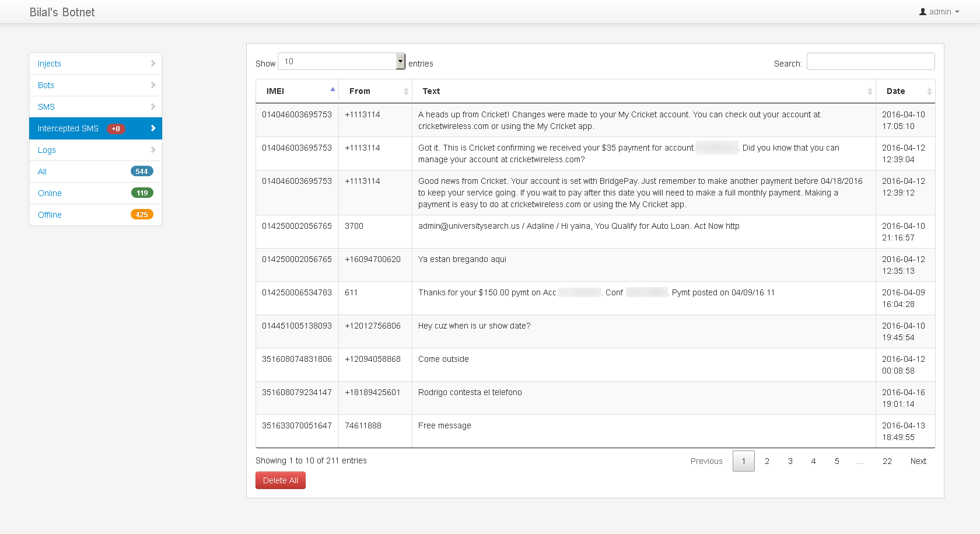Jump to page 22 in pagination
The height and width of the screenshot is (534, 980).
pyautogui.click(x=887, y=461)
